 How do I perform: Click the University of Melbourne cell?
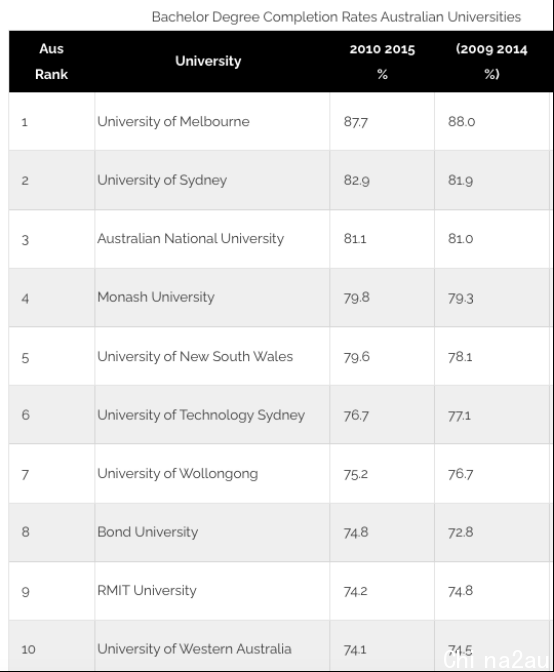click(x=173, y=121)
